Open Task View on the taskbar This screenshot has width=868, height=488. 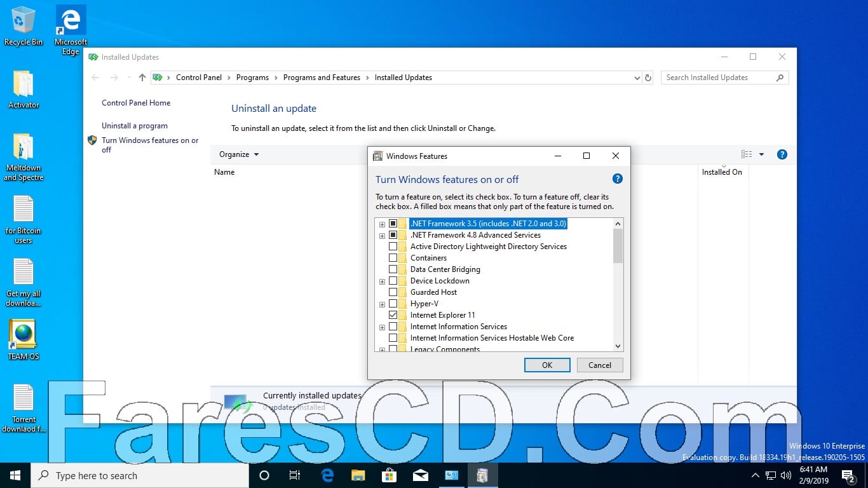point(295,475)
